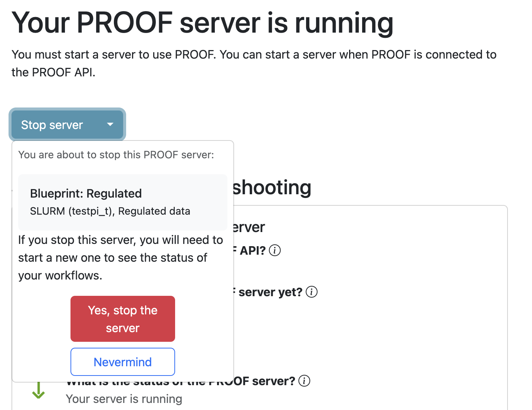The width and height of the screenshot is (532, 410).
Task: Click the info icon next to the server yet question
Action: [x=312, y=292]
